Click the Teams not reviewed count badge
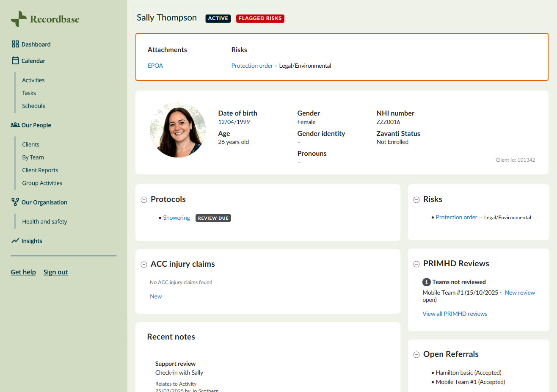Screen dimensions: 557x392 (426, 282)
